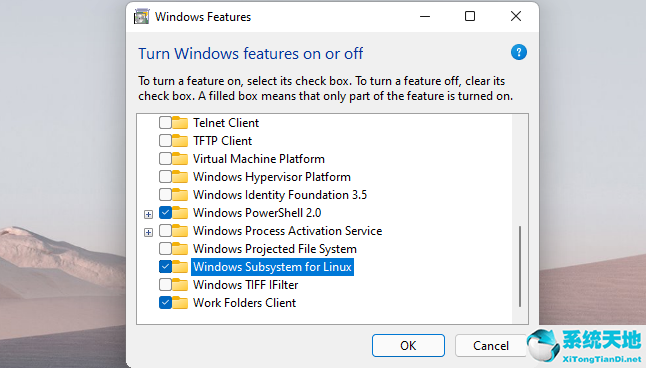Click the Windows PowerShell 2.0 folder icon
The height and width of the screenshot is (368, 646).
(x=180, y=213)
